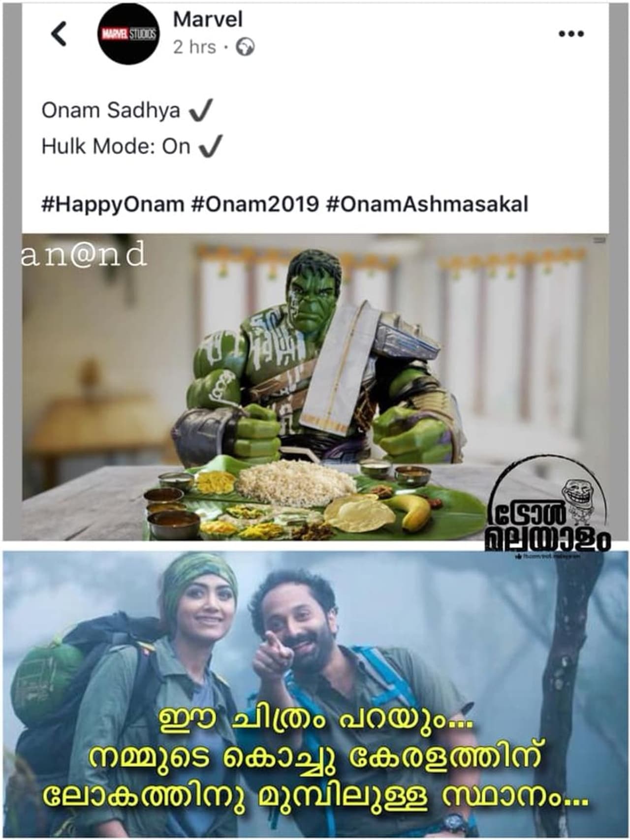Click the Onam Sadhya post text
Viewport: 630px width, 840px height.
[111, 110]
